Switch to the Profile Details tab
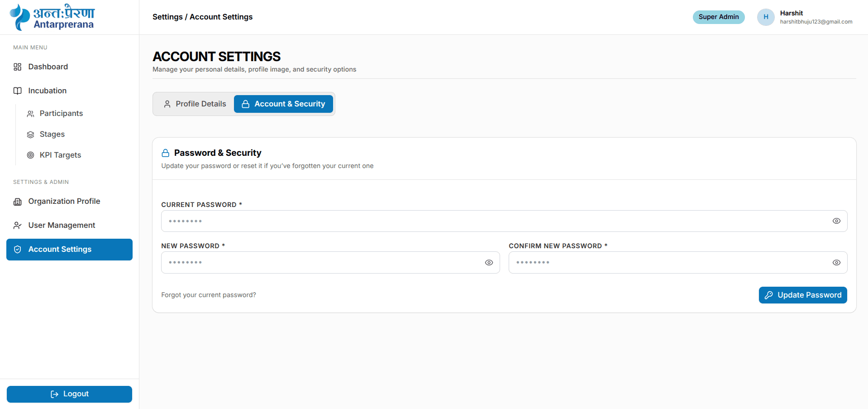Screen dimensions: 868x409 tap(195, 104)
